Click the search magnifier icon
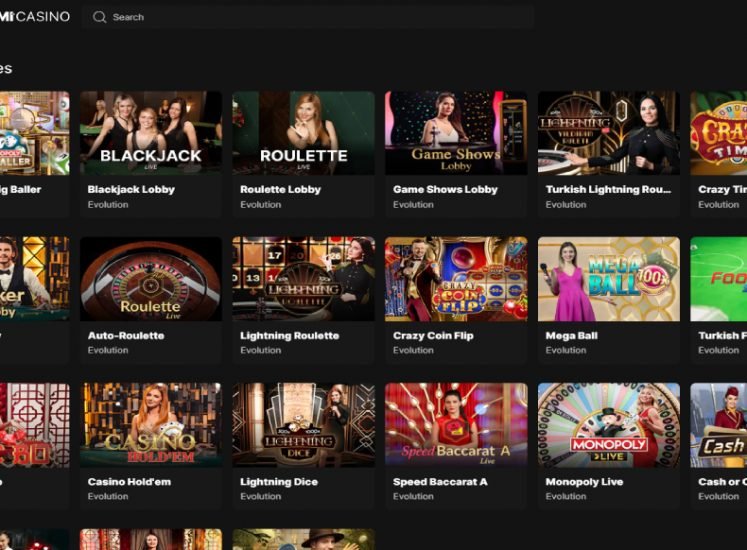 pos(99,17)
